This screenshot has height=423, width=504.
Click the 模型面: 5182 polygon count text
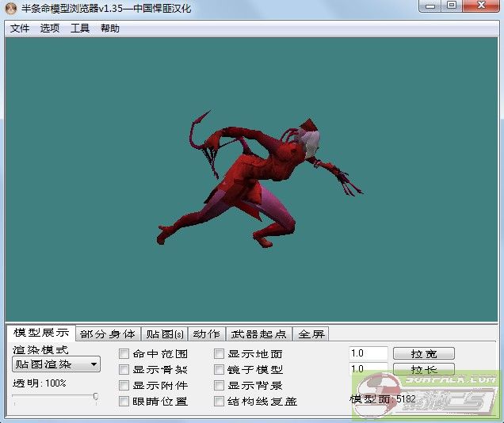click(383, 399)
